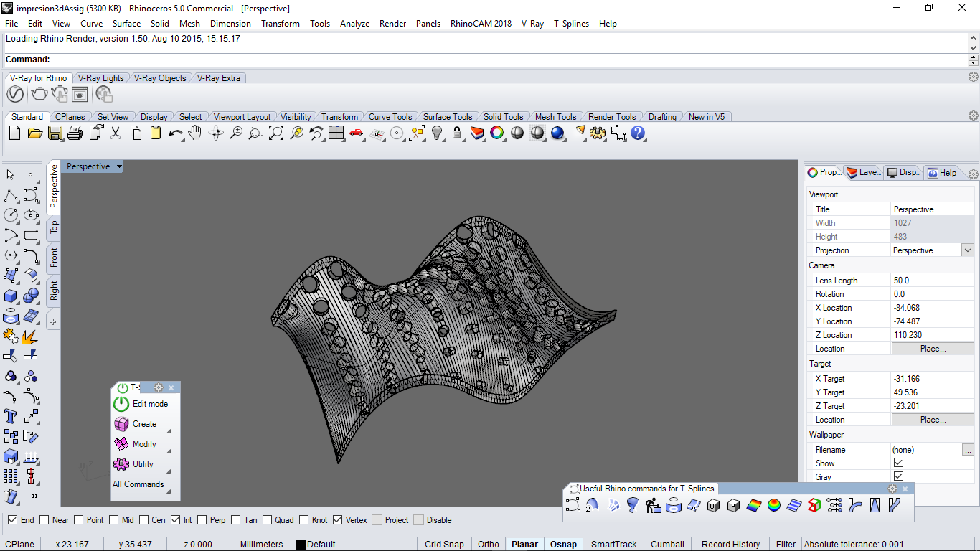The width and height of the screenshot is (980, 551).
Task: Enable the Near osnap checkbox
Action: [44, 520]
